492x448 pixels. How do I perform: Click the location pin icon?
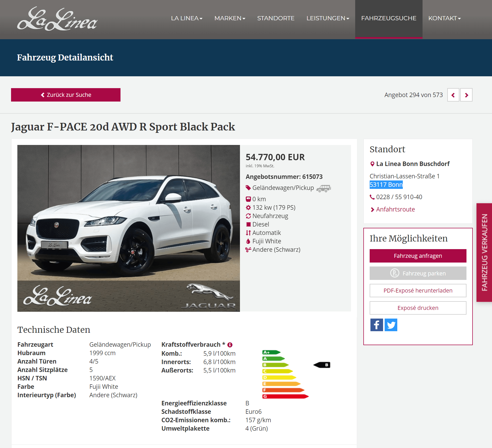pos(372,164)
